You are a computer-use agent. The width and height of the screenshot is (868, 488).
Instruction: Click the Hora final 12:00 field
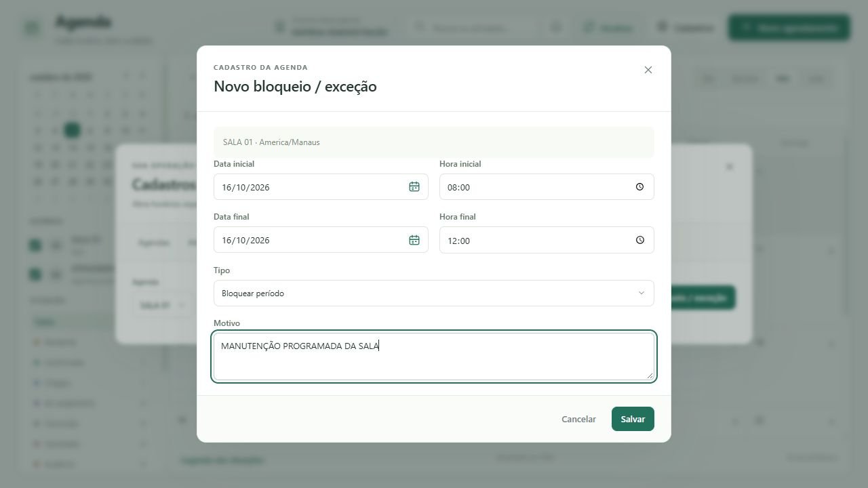(547, 240)
